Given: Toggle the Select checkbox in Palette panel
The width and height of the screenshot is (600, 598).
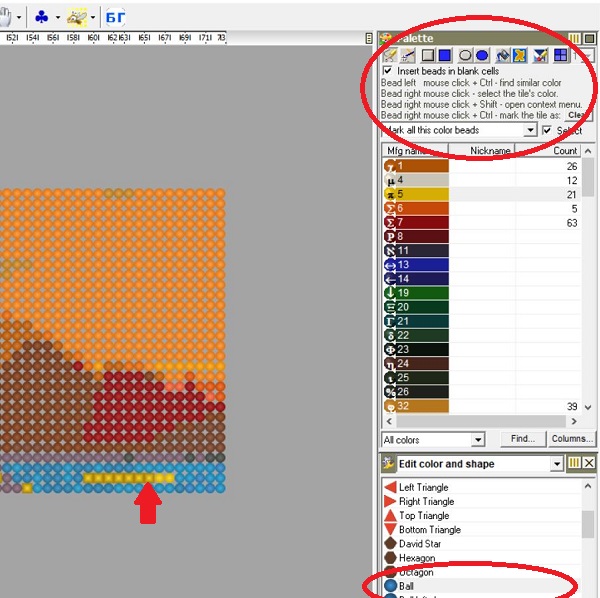Looking at the screenshot, I should click(546, 130).
